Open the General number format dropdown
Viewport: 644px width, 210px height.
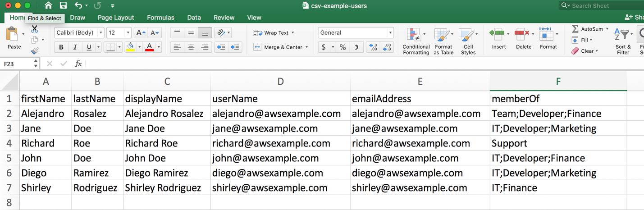coord(356,33)
